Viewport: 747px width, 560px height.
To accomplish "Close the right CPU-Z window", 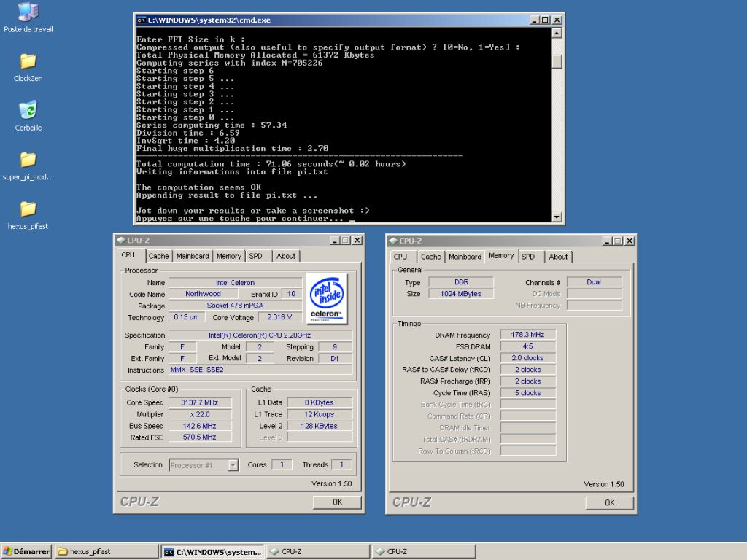I will click(630, 241).
